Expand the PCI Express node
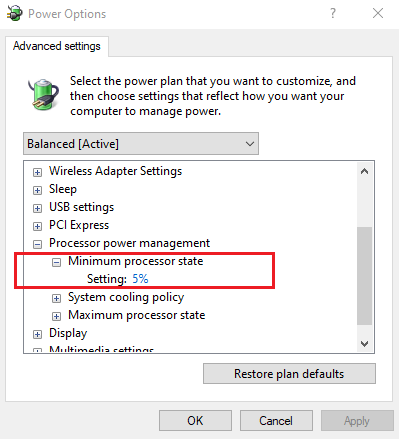 [x=37, y=226]
